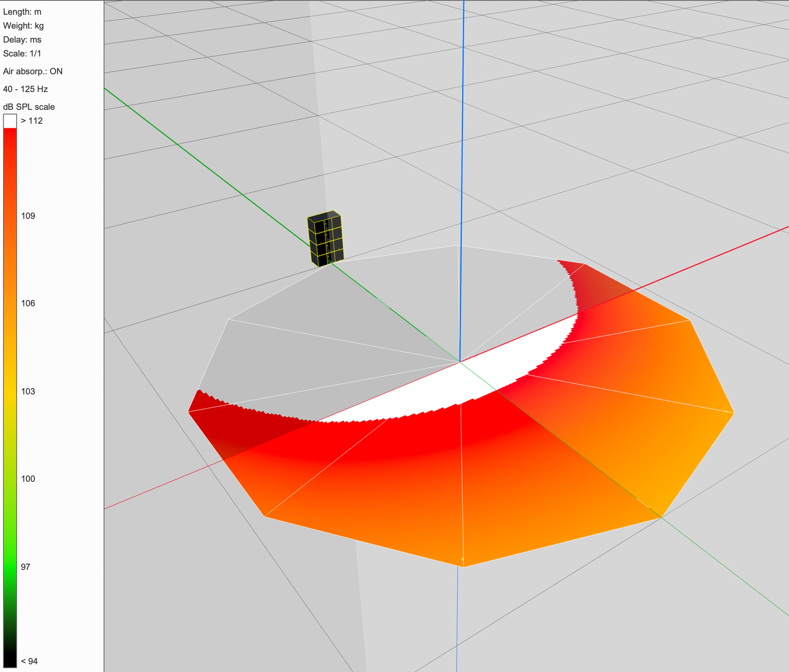The height and width of the screenshot is (672, 789).
Task: Click the Length: m unit label
Action: pos(22,12)
